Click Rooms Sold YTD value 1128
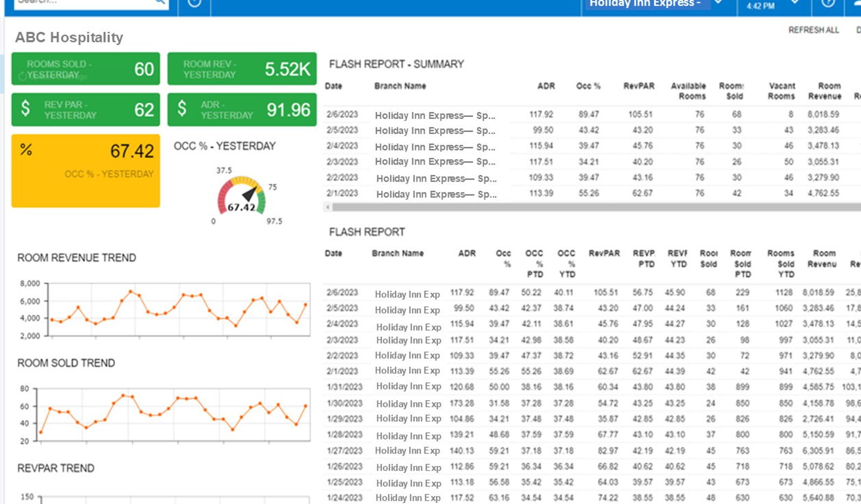The height and width of the screenshot is (504, 861). point(784,293)
